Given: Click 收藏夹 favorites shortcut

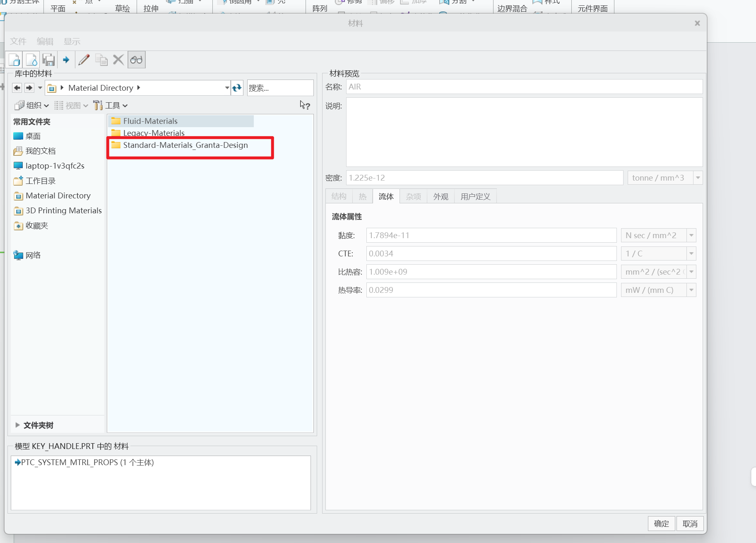Looking at the screenshot, I should coord(31,225).
